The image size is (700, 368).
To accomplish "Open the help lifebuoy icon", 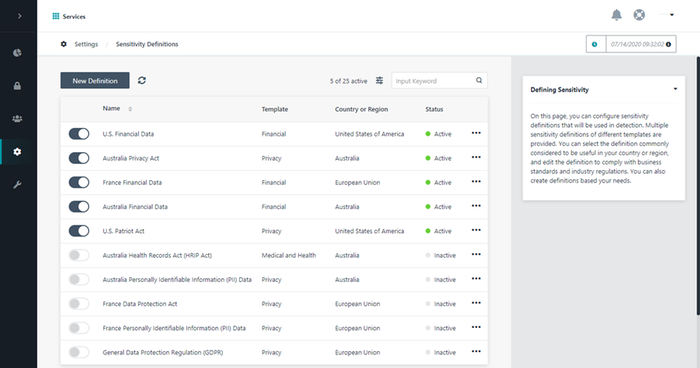I will tap(639, 15).
